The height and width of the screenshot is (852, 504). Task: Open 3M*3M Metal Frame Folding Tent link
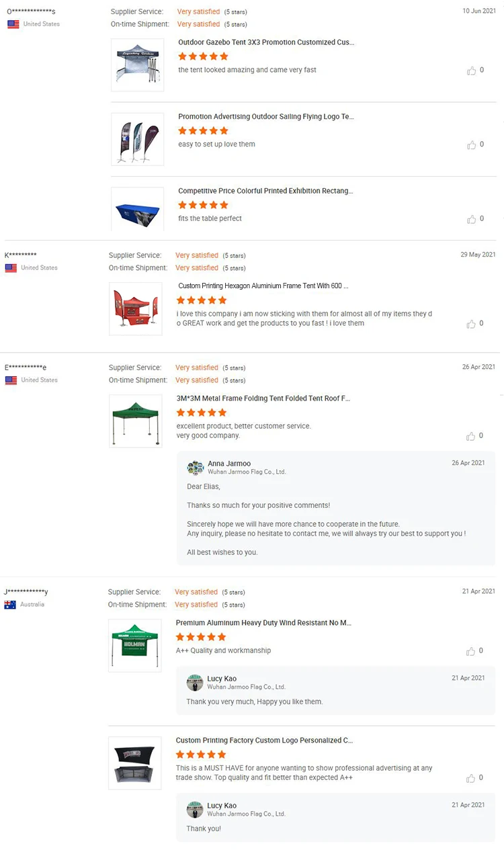tap(263, 398)
